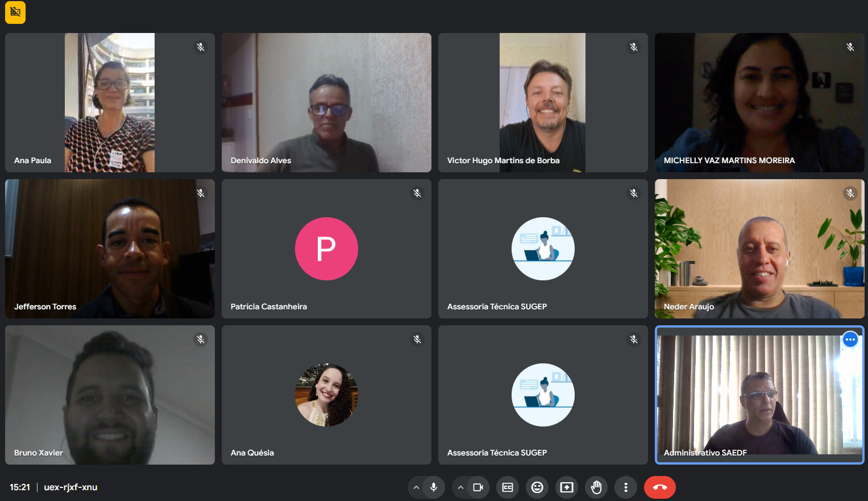Click blue options dots on Administrativo SAEDF tile

(850, 339)
